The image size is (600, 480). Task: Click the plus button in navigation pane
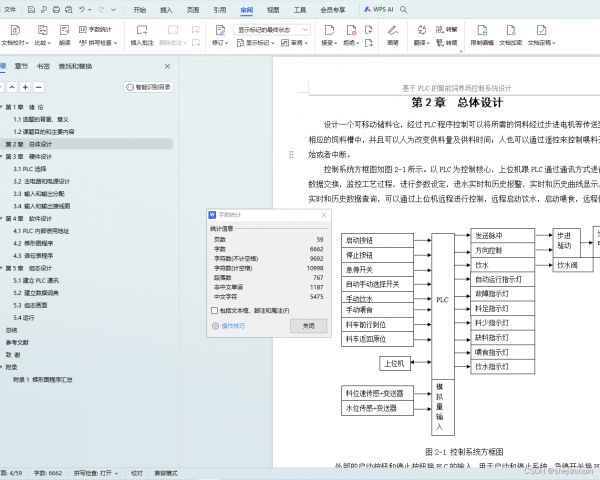point(25,87)
